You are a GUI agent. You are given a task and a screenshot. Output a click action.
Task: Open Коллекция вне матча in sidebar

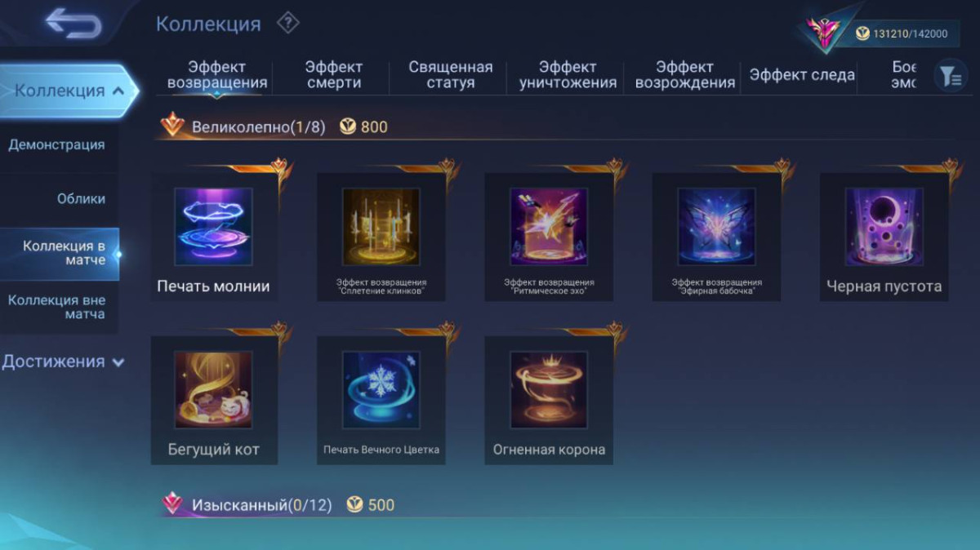[57, 307]
